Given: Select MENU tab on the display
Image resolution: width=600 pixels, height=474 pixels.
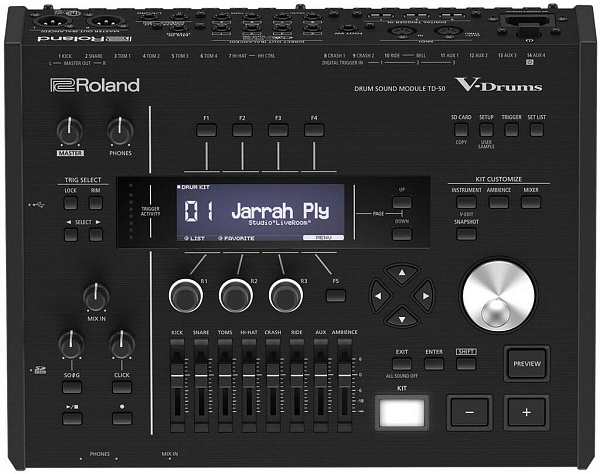Looking at the screenshot, I should click(x=323, y=238).
